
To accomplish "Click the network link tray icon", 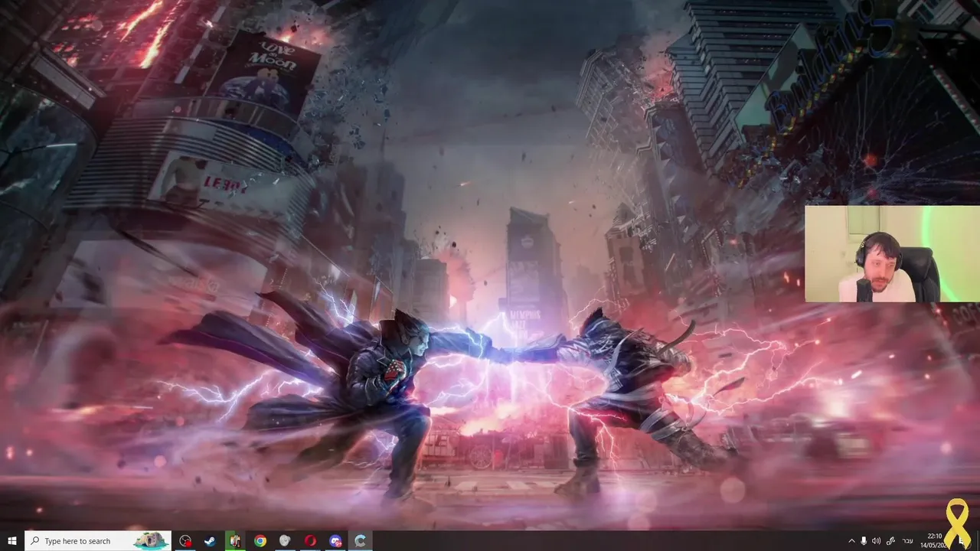I will pyautogui.click(x=890, y=541).
